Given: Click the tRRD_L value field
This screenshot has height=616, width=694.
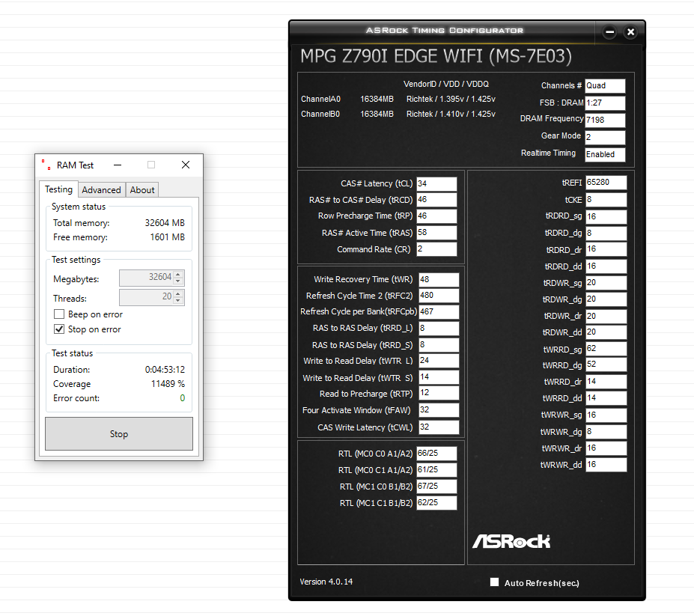Looking at the screenshot, I should (439, 329).
